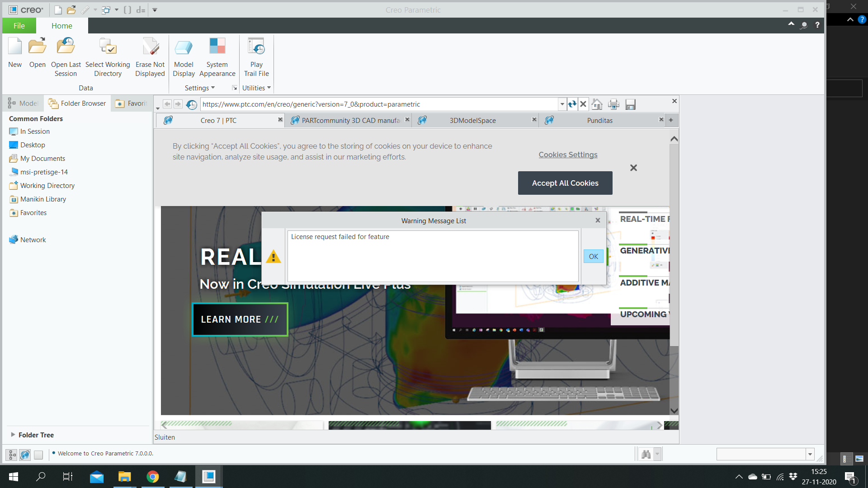
Task: Open Select Working Directory tool
Action: (108, 47)
